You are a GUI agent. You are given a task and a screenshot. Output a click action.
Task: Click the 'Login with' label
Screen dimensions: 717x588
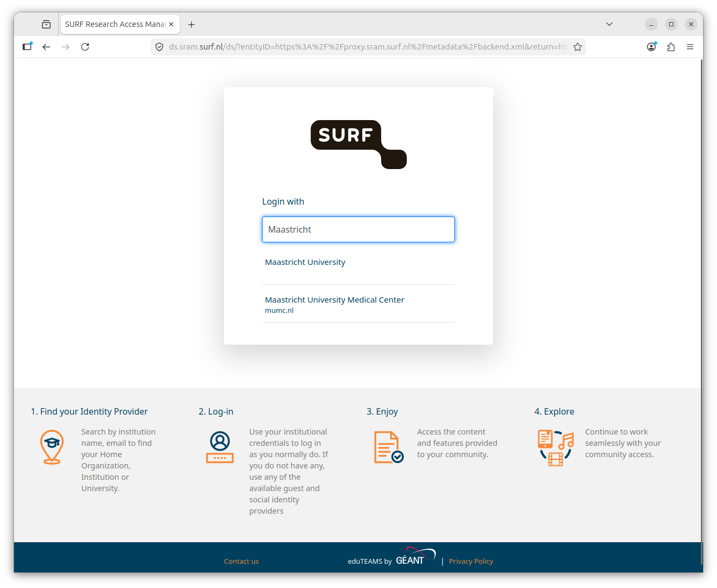coord(283,201)
